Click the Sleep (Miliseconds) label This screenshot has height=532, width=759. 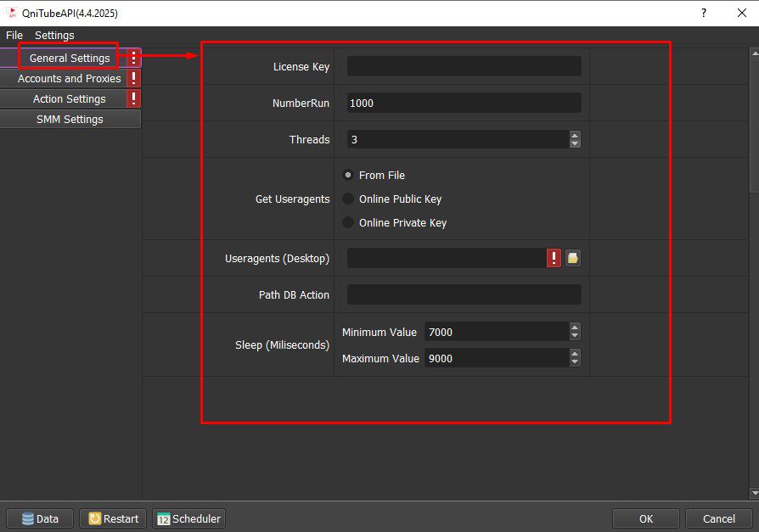(x=282, y=345)
